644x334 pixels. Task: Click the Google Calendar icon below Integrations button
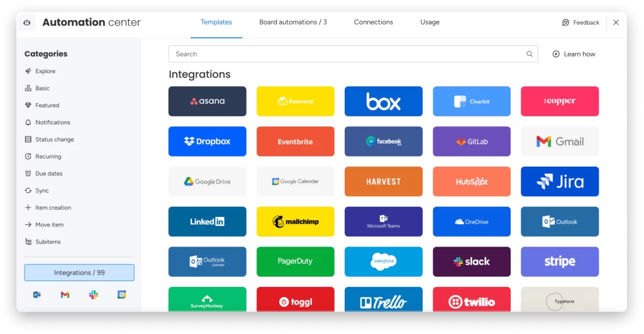click(x=121, y=294)
